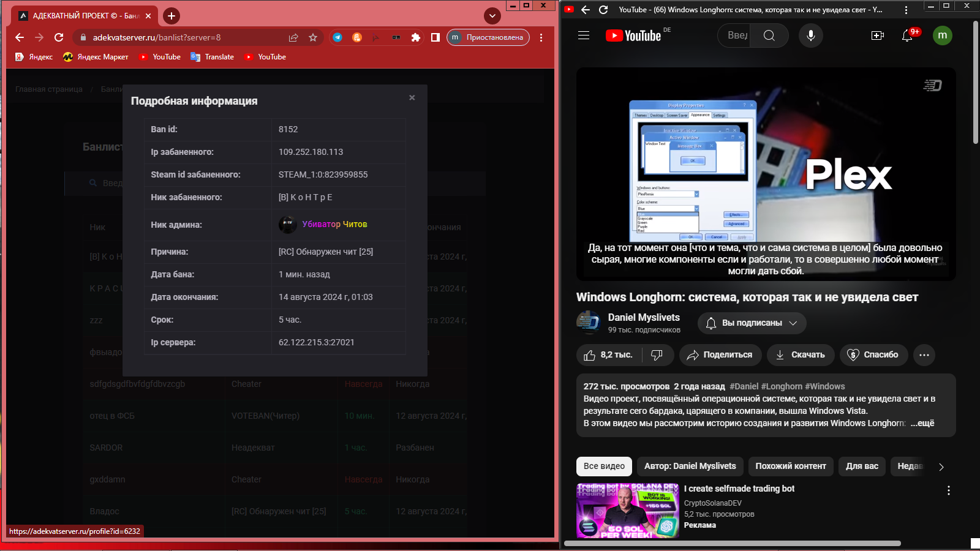980x551 pixels.
Task: Reload the adekvatserver banlist page
Action: tap(59, 37)
